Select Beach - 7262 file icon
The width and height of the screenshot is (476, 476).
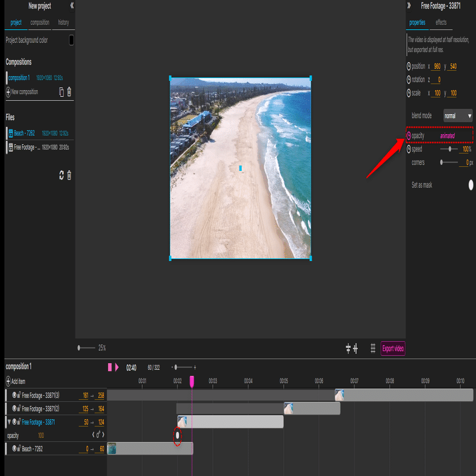[x=11, y=134]
